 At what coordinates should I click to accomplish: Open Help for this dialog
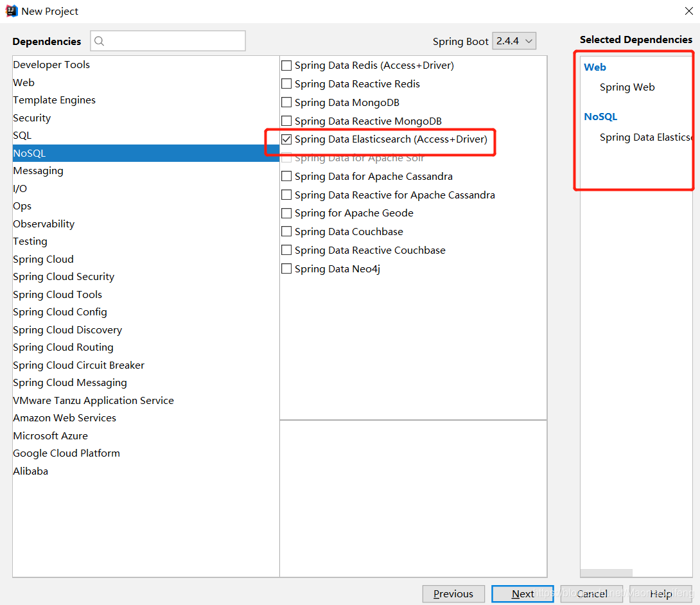(x=661, y=594)
